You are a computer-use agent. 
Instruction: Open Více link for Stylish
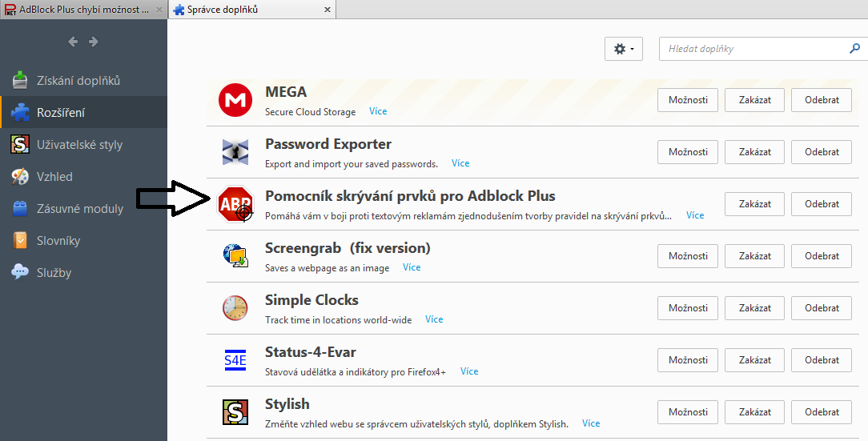point(591,423)
